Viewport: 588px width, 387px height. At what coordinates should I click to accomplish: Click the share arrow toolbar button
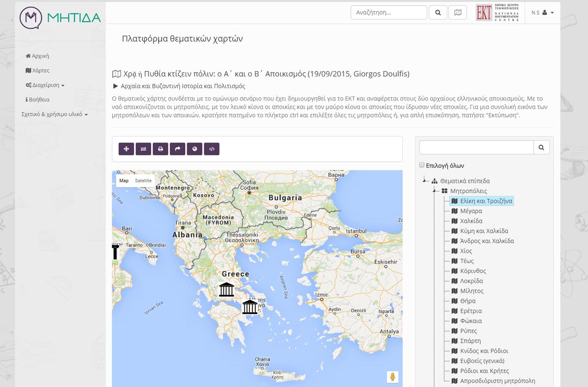177,149
